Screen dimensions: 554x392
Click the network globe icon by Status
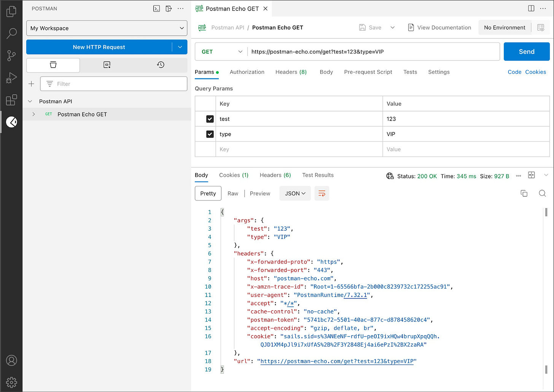390,176
